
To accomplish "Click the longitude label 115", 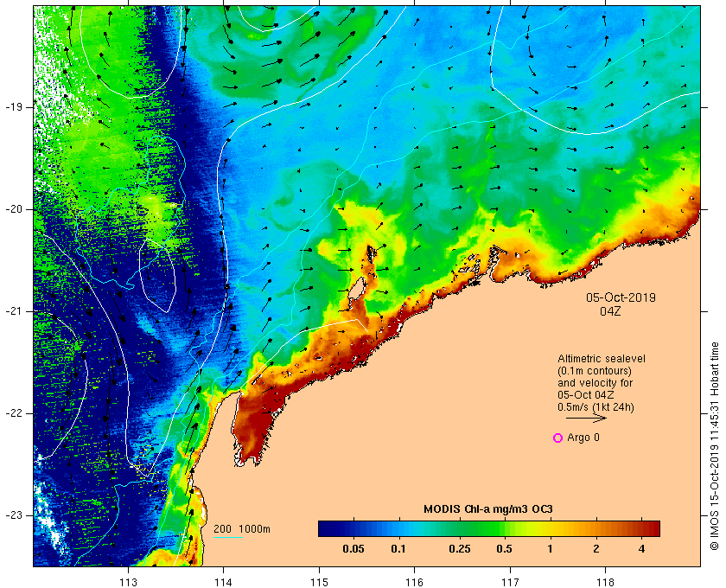I will coord(319,582).
